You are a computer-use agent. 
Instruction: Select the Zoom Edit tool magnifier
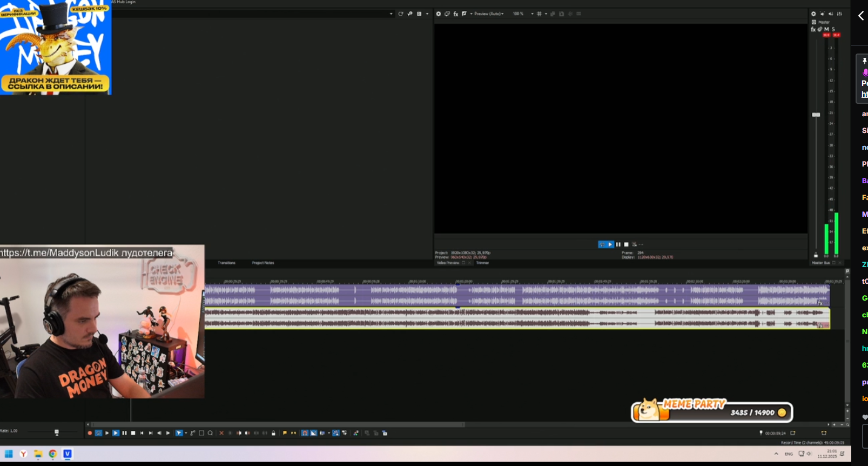coord(210,433)
